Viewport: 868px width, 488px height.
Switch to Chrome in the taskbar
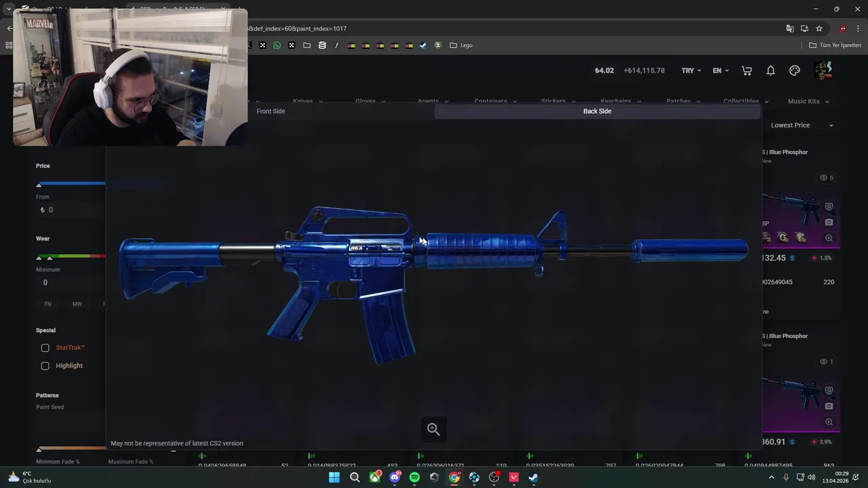[454, 477]
